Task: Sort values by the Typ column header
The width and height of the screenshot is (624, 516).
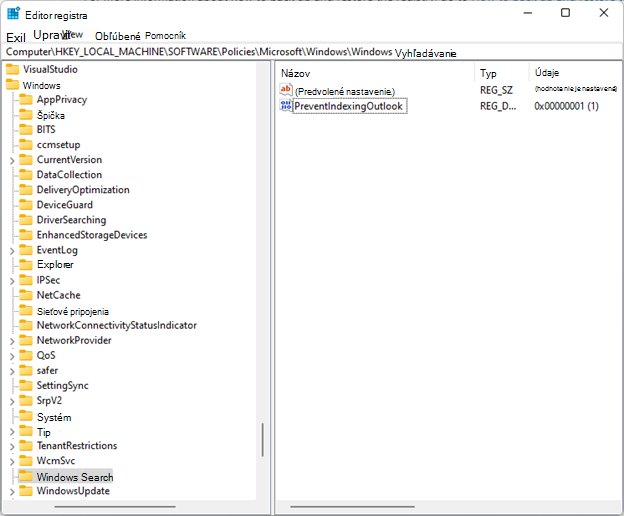Action: 488,73
